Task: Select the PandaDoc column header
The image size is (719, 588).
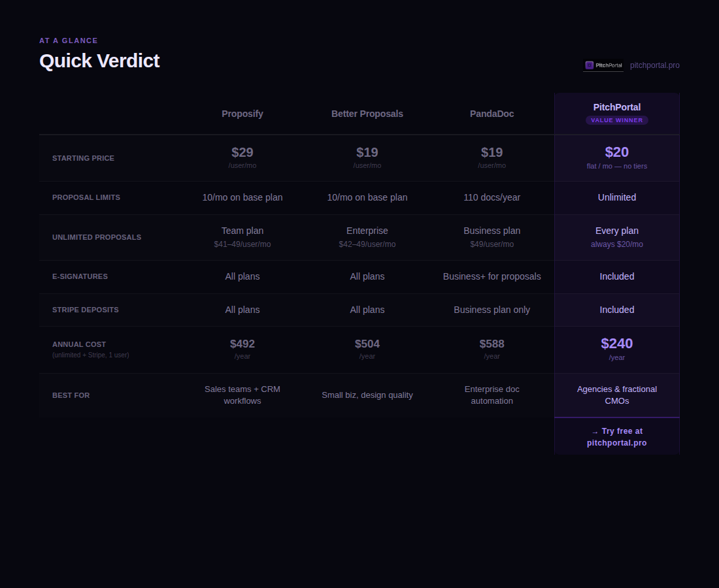Action: click(492, 114)
